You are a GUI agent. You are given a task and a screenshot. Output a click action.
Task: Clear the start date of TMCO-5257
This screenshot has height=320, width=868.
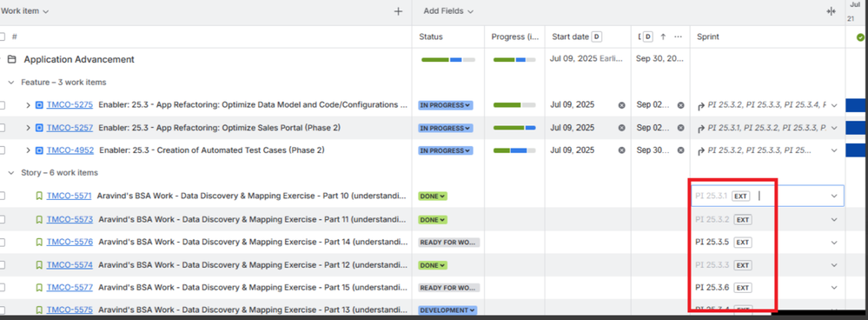click(x=621, y=128)
